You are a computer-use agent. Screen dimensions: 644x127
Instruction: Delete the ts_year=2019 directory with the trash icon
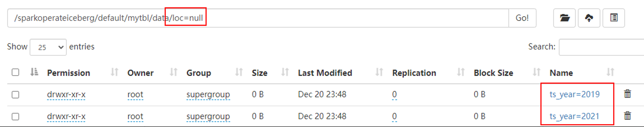(x=627, y=94)
